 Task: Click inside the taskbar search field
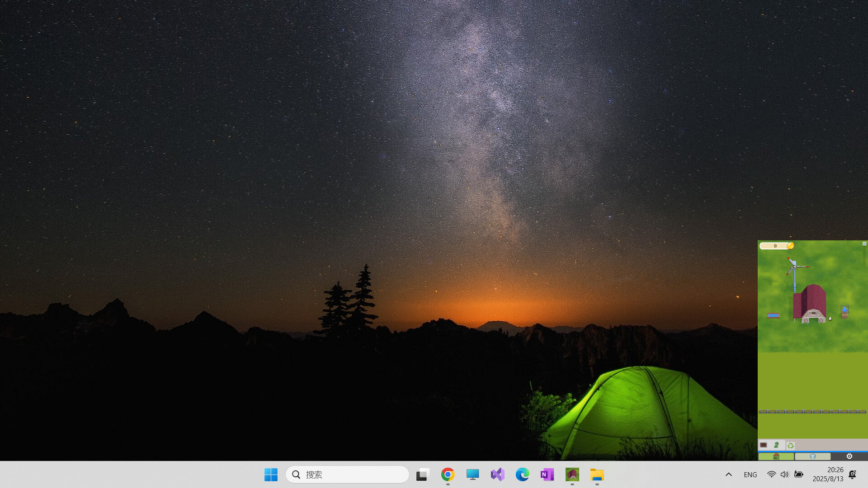point(348,474)
